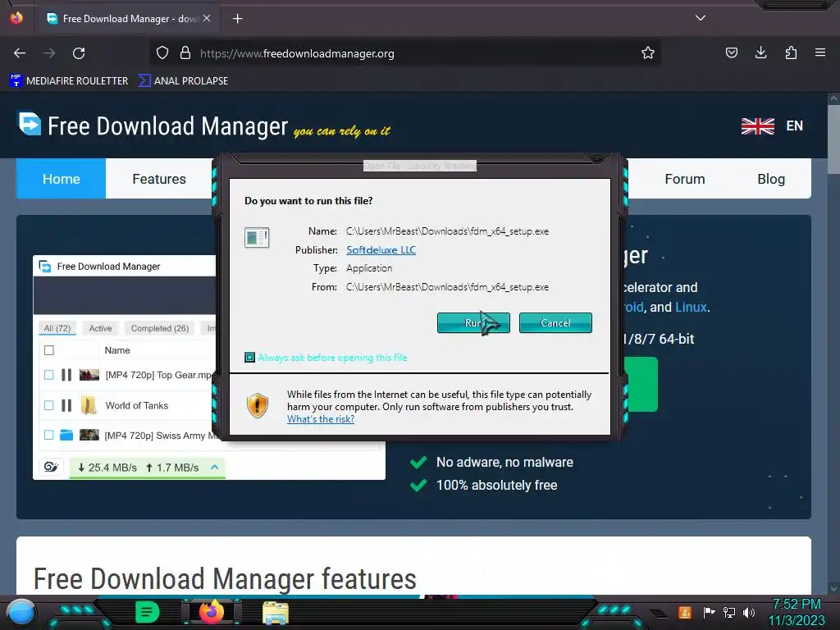The image size is (840, 630).
Task: Open the "What's the risk?" link
Action: pos(321,419)
